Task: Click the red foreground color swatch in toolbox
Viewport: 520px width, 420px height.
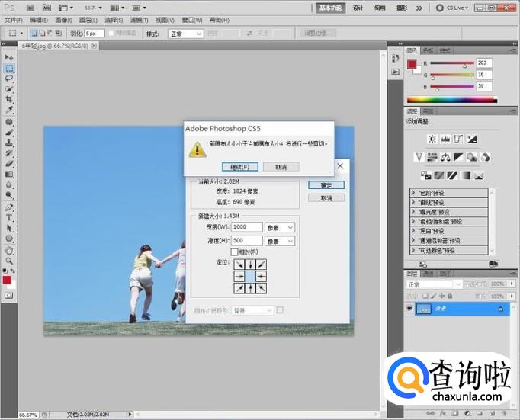Action: [x=7, y=280]
